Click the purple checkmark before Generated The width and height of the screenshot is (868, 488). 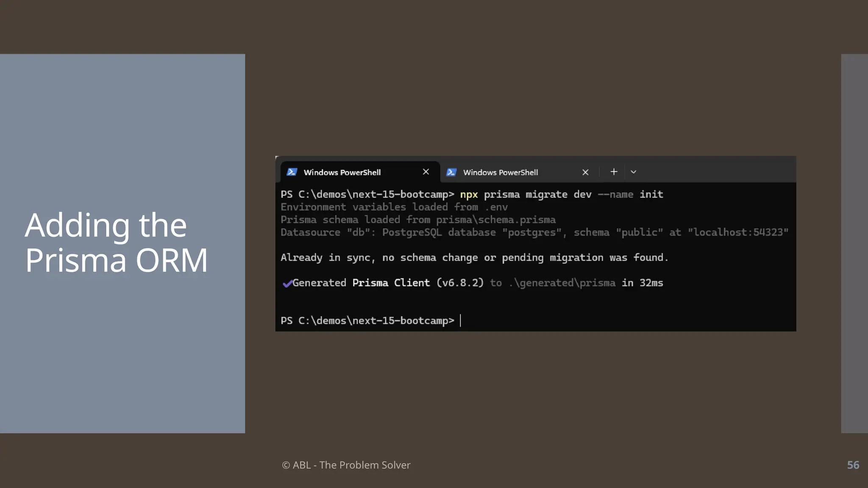point(287,283)
